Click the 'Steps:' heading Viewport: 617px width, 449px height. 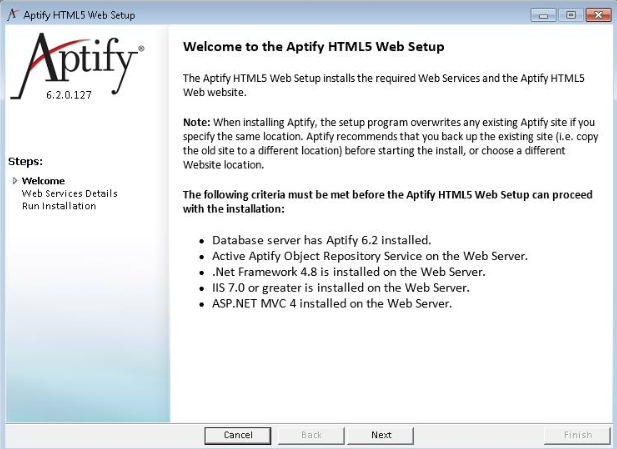click(x=25, y=161)
